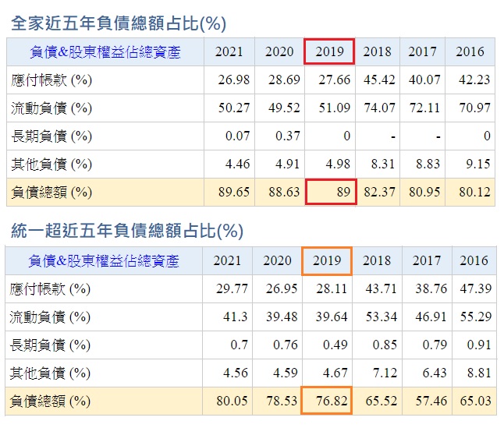Select 2018 header in 統一超 table
This screenshot has width=504, height=428.
click(x=377, y=260)
